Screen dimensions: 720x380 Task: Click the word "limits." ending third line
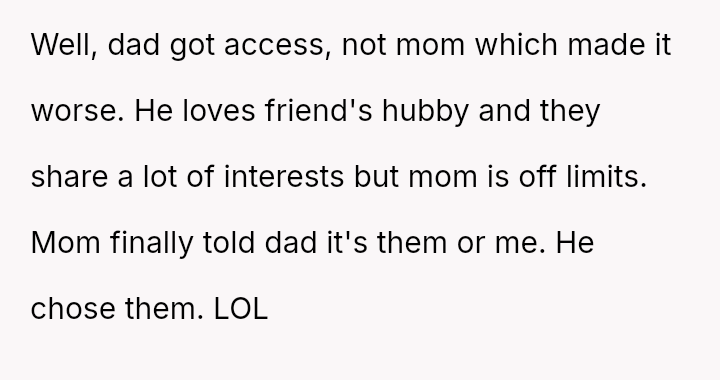606,177
